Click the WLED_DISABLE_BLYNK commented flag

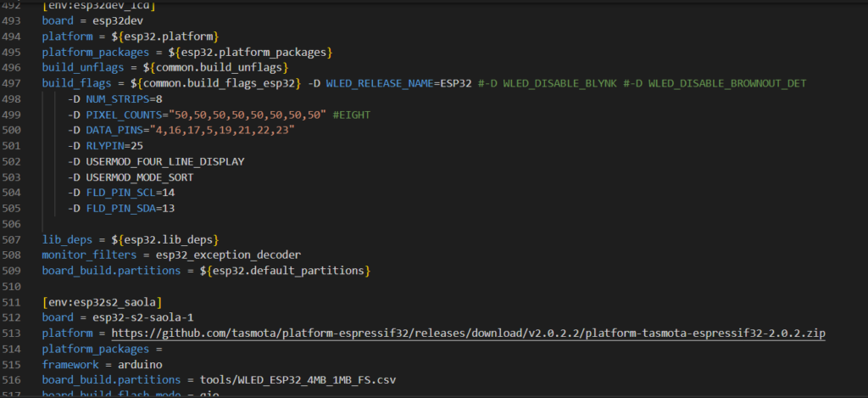[561, 83]
